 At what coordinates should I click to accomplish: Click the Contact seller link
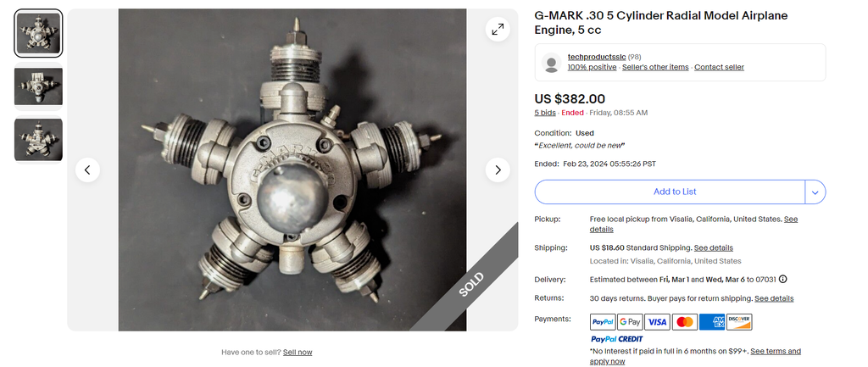point(719,68)
